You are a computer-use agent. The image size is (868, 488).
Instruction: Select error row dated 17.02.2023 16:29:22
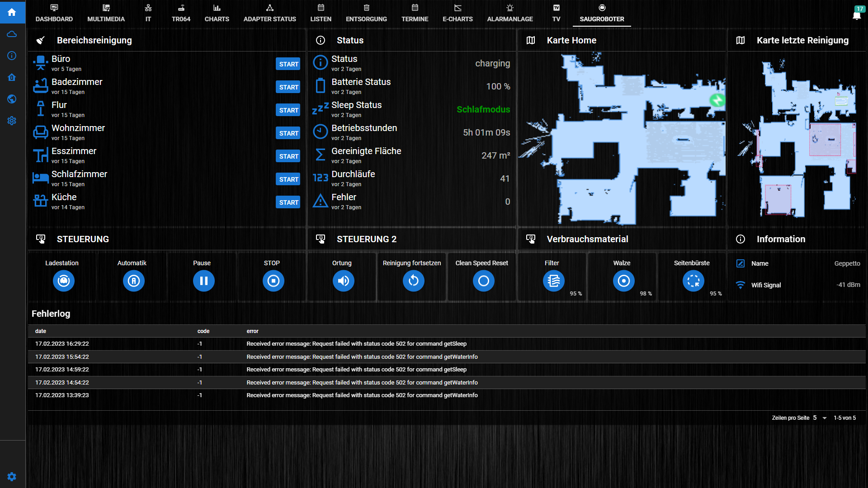point(447,344)
